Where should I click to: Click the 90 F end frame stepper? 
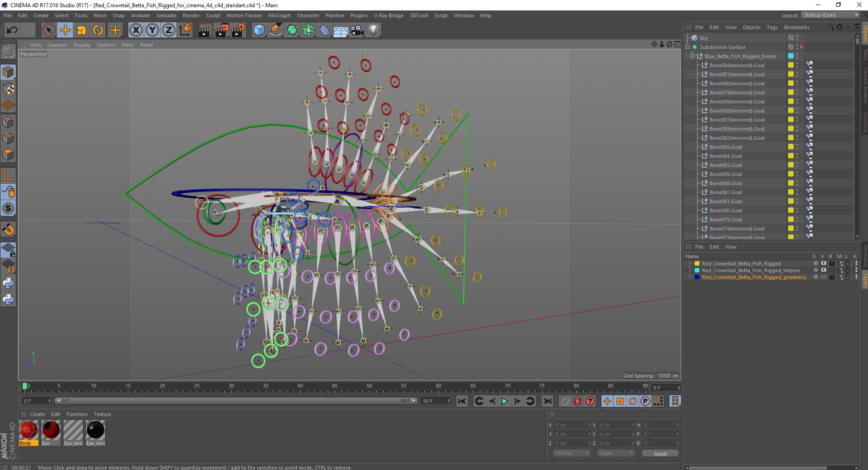[x=449, y=401]
